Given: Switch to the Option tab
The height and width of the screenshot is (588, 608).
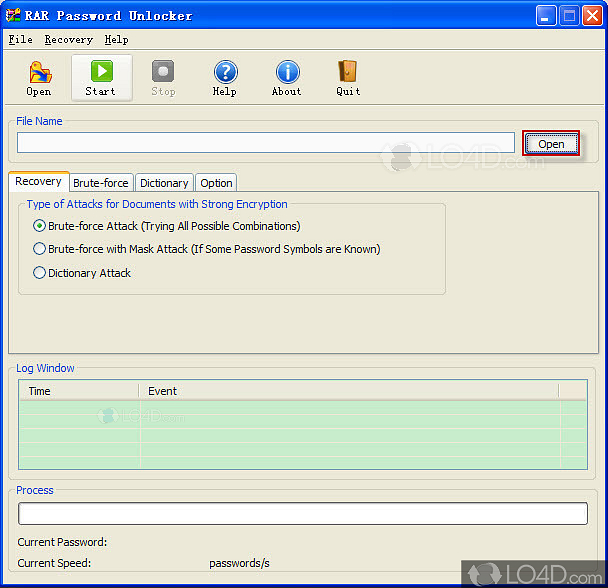Looking at the screenshot, I should (216, 183).
